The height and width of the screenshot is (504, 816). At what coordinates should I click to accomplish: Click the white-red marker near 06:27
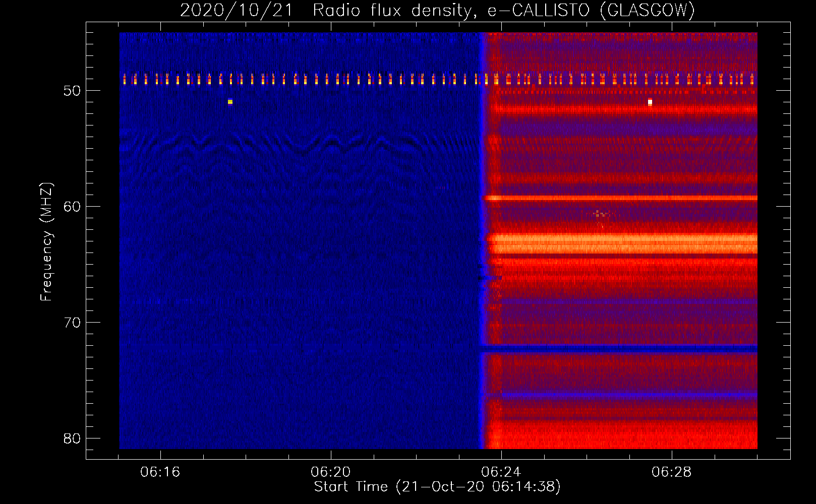[x=650, y=102]
